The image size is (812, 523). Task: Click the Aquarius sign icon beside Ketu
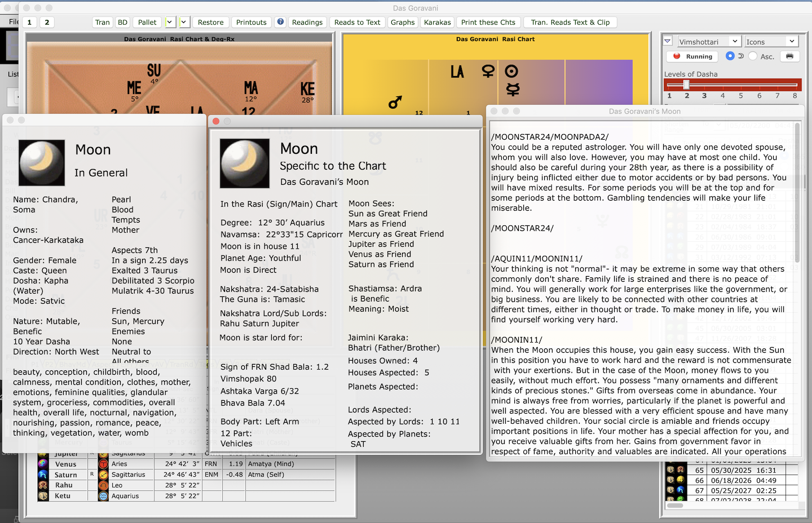click(x=103, y=496)
